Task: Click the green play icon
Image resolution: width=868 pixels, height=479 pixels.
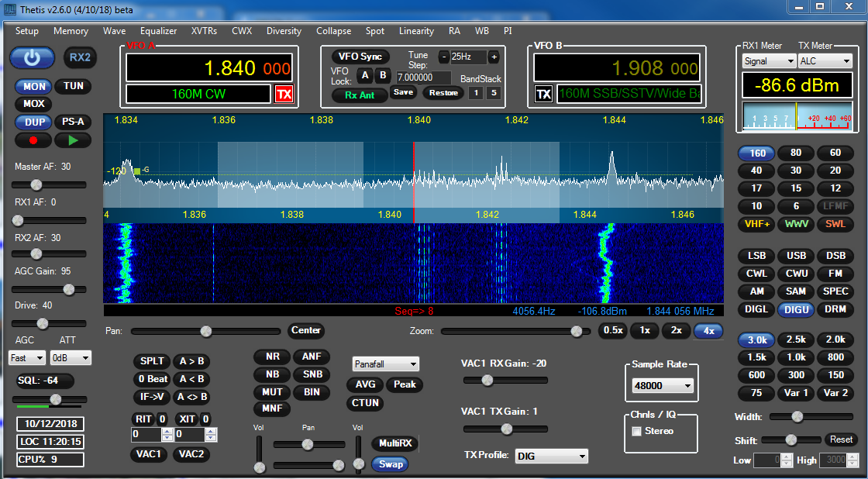Action: pyautogui.click(x=74, y=140)
